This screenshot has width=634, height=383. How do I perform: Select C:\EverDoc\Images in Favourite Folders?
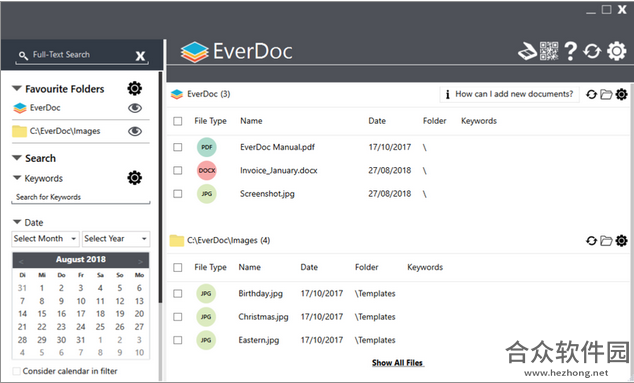click(65, 131)
